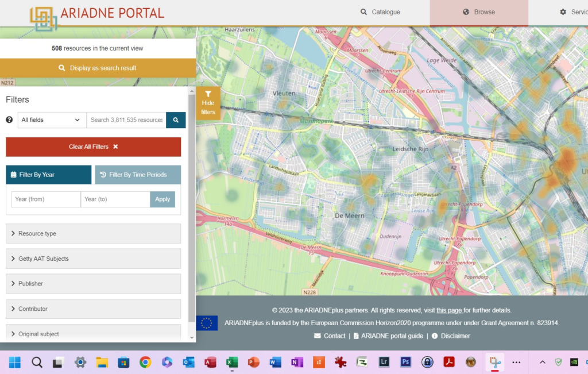Screen dimensions: 588x374
Task: Open the All fields dropdown
Action: coord(52,120)
